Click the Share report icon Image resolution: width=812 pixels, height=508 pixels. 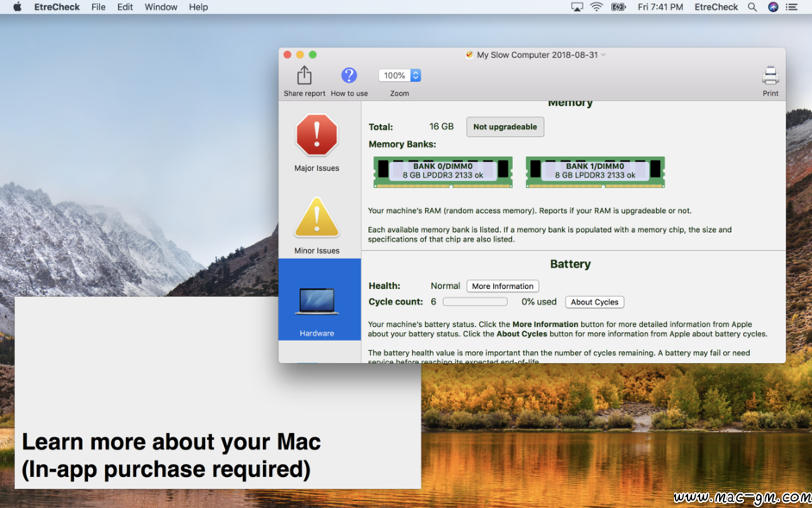304,75
